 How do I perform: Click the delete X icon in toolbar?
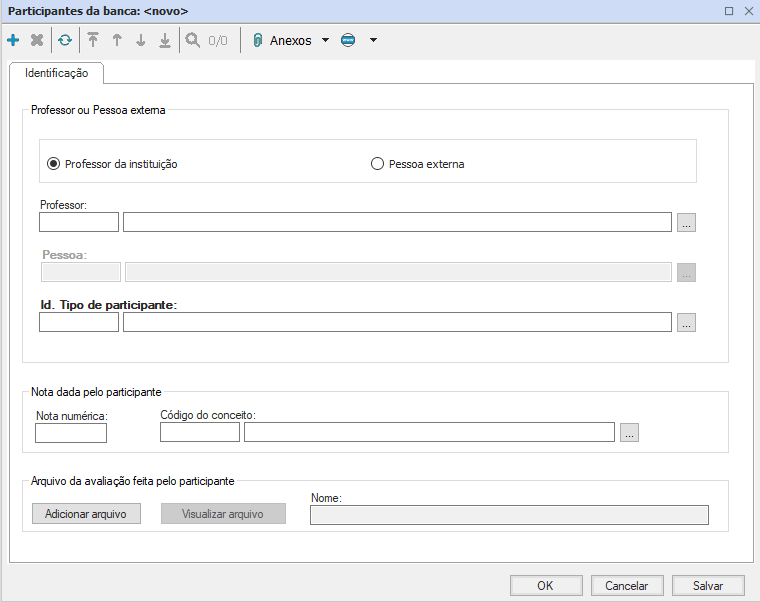click(37, 41)
